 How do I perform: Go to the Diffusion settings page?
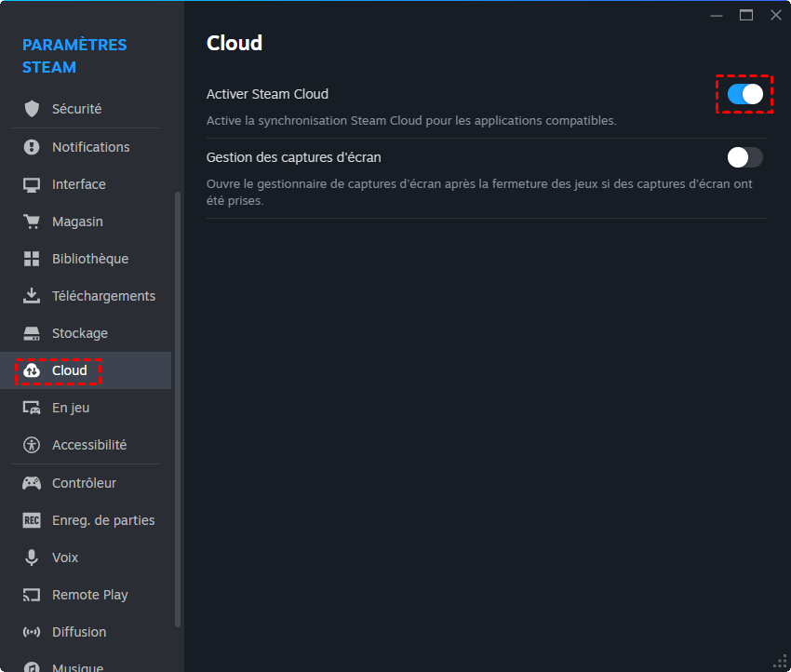point(79,632)
